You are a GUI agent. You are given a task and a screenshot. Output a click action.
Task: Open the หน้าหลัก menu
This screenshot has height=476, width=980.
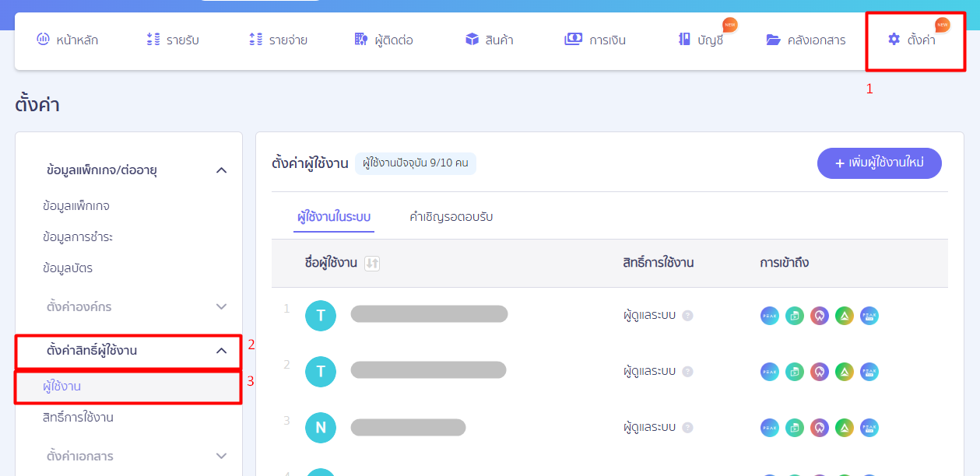tap(67, 40)
